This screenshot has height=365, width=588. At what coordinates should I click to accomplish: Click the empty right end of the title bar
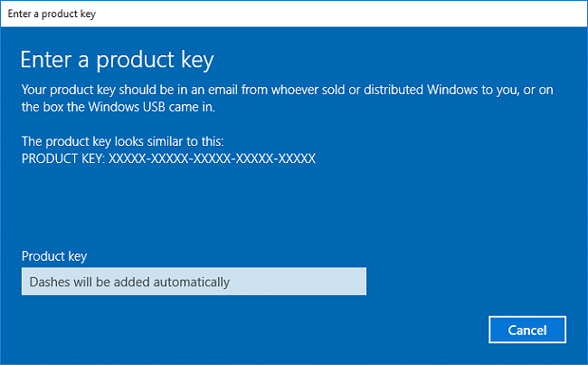click(452, 13)
